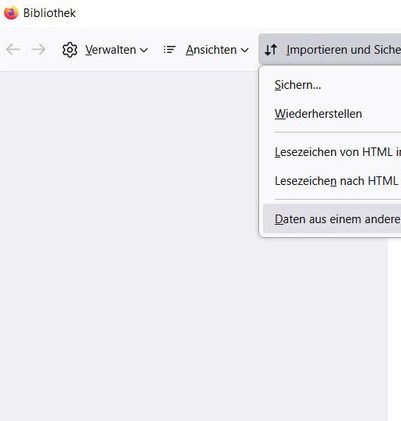Click the Bibliothek window title text
The height and width of the screenshot is (421, 401).
pyautogui.click(x=49, y=13)
